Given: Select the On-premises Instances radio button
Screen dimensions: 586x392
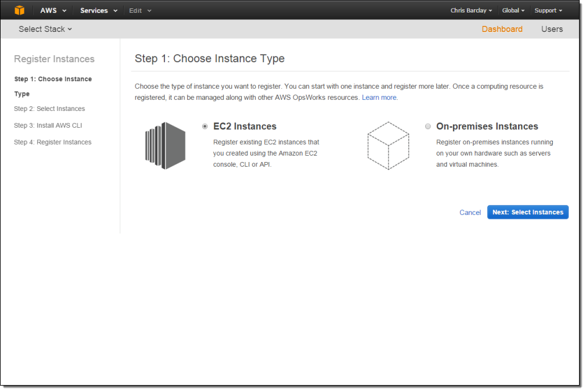Looking at the screenshot, I should point(428,127).
